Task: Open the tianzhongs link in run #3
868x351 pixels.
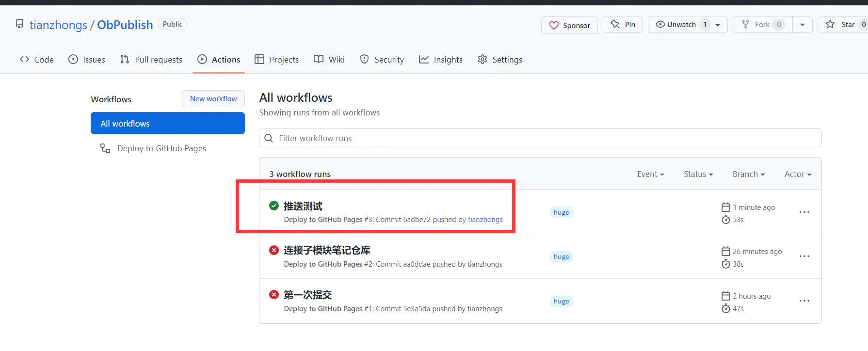Action: (x=485, y=220)
